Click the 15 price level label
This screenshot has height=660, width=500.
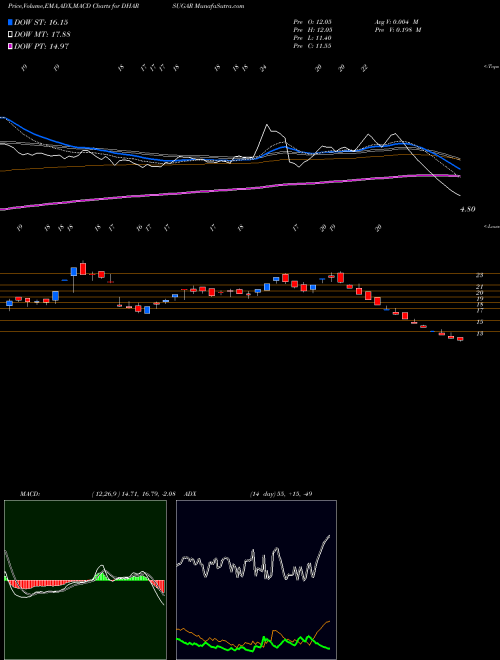(479, 322)
